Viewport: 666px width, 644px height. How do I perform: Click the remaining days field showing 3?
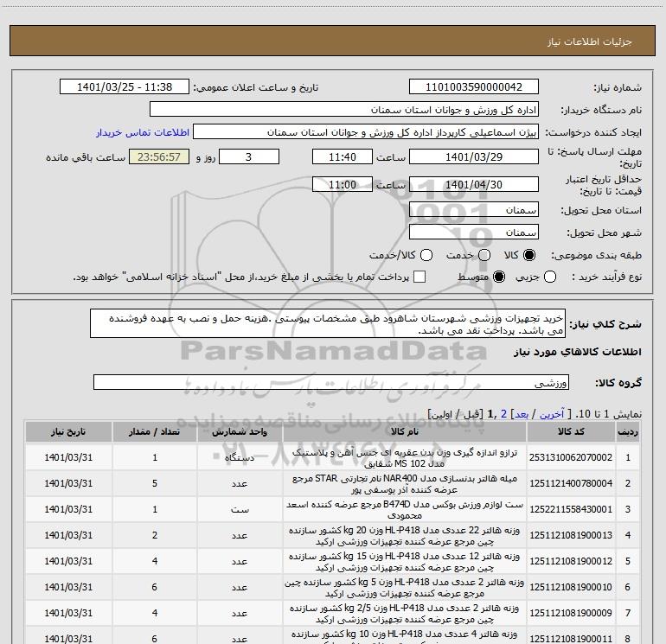click(249, 156)
